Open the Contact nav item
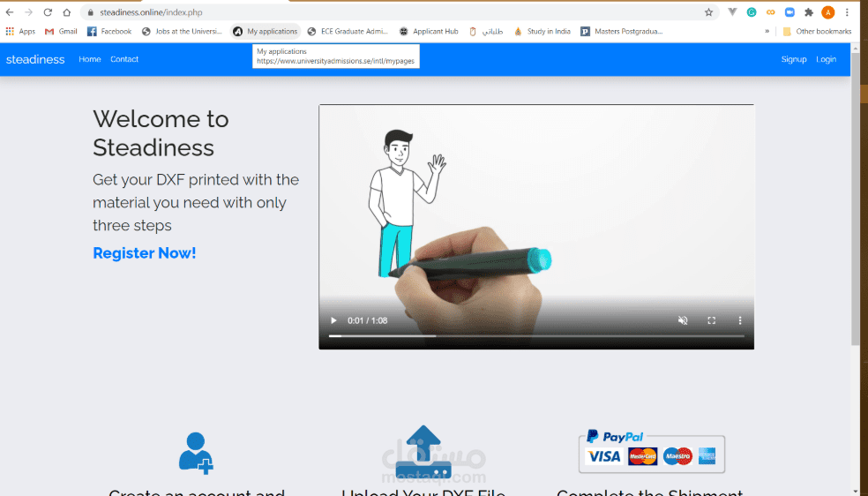This screenshot has width=868, height=496. (x=124, y=59)
